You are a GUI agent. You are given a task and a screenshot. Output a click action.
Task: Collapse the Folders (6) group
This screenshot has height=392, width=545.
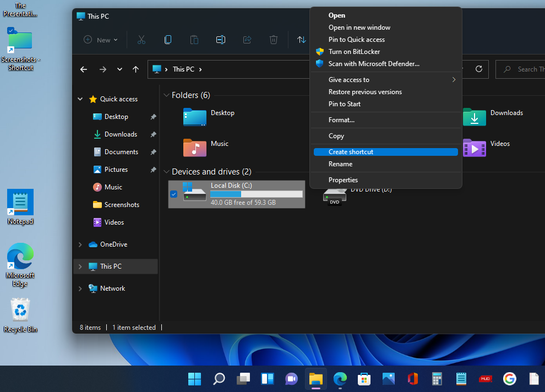click(166, 95)
